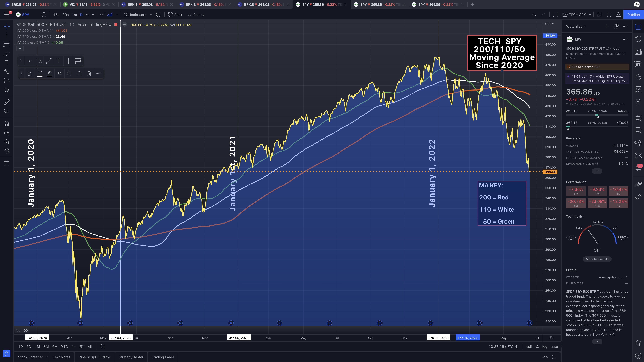Start bar Replay mode

[x=196, y=15]
